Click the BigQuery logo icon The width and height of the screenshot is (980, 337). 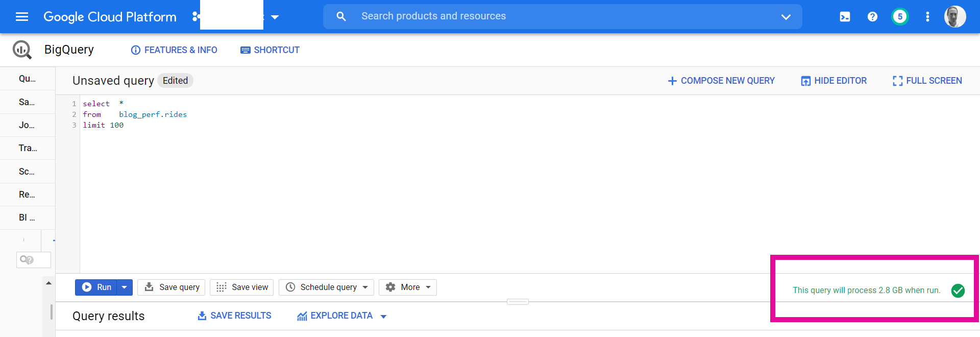[x=22, y=50]
